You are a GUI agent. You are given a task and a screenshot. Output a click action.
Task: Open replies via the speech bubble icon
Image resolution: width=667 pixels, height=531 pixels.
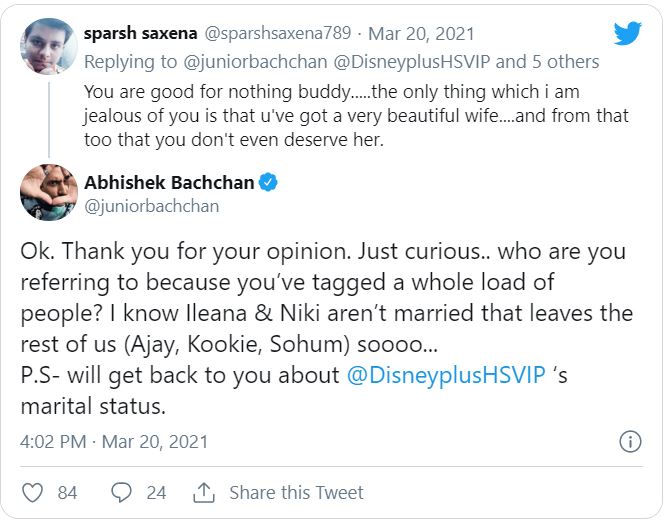[122, 492]
